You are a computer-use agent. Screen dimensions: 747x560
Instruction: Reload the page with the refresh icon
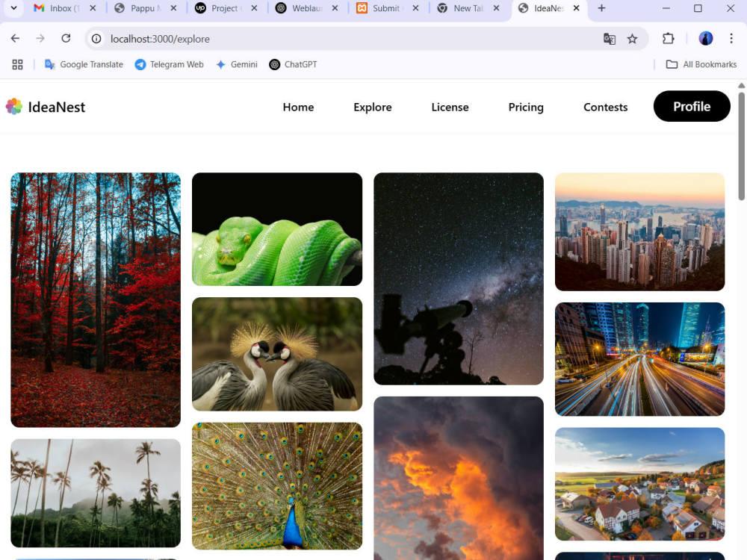pos(66,39)
